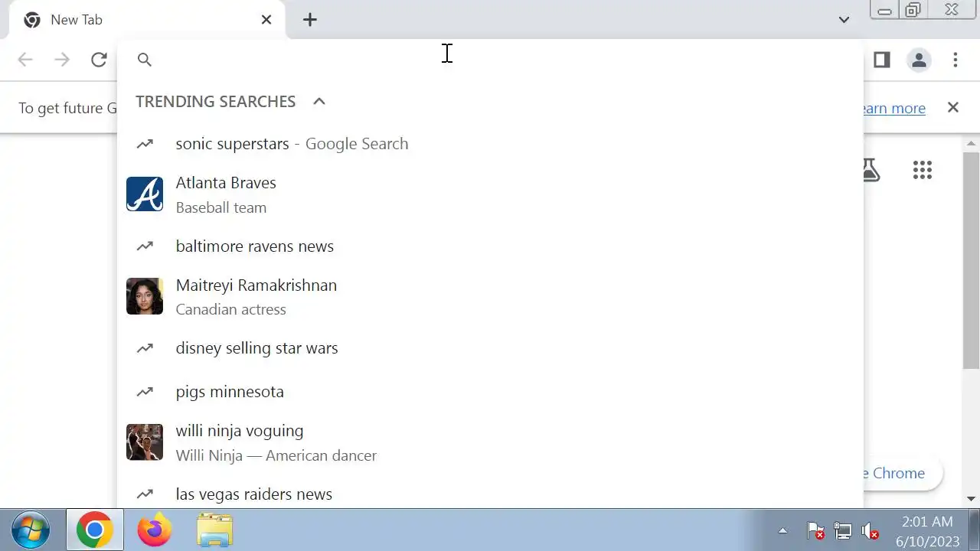The image size is (980, 551).
Task: Click the network status tray icon
Action: tap(843, 530)
